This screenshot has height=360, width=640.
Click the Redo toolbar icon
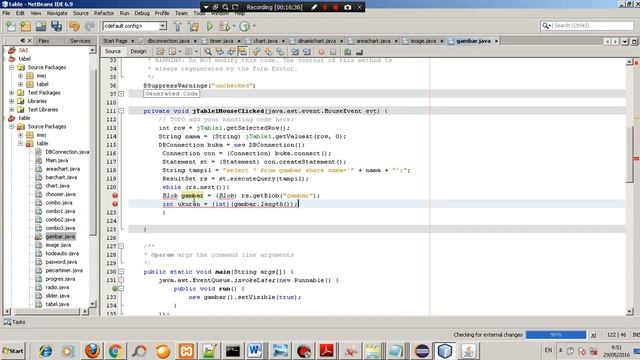tap(89, 27)
